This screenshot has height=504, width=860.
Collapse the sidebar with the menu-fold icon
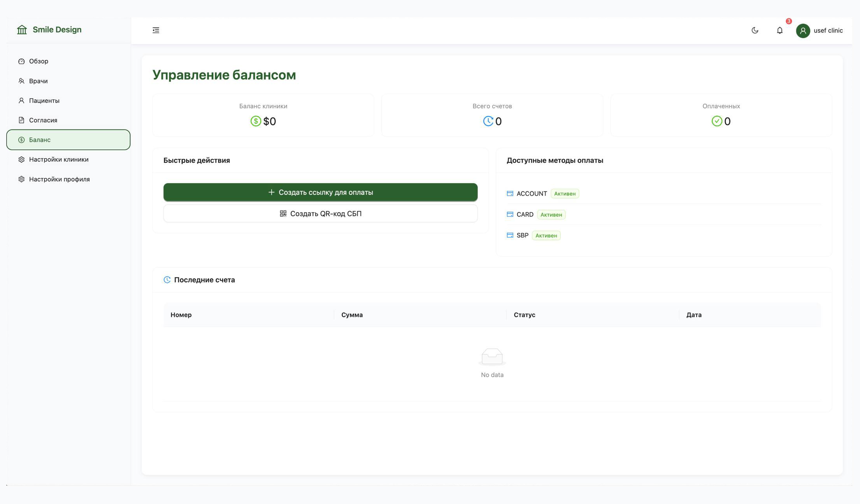pos(156,30)
